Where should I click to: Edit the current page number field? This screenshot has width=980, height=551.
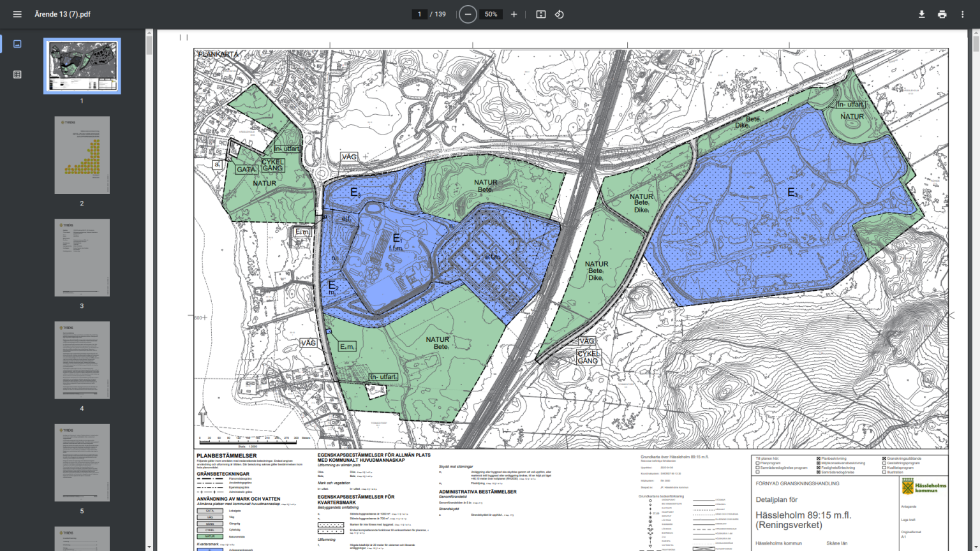419,14
